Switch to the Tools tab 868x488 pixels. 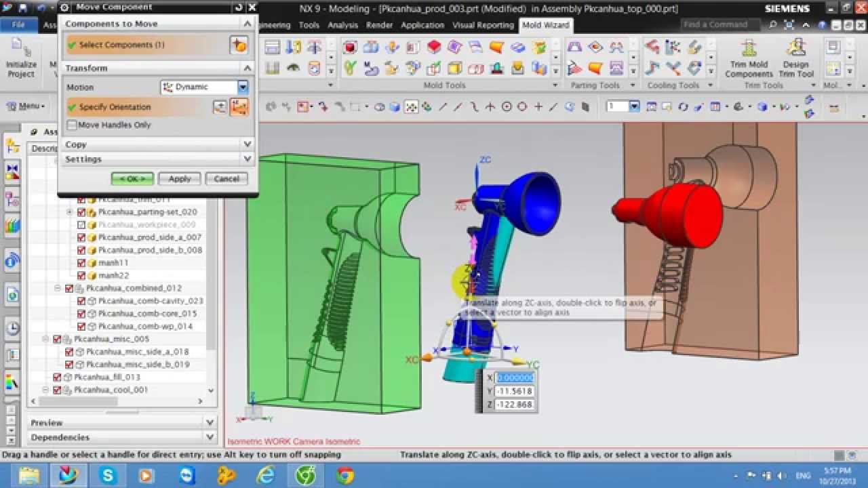point(309,25)
